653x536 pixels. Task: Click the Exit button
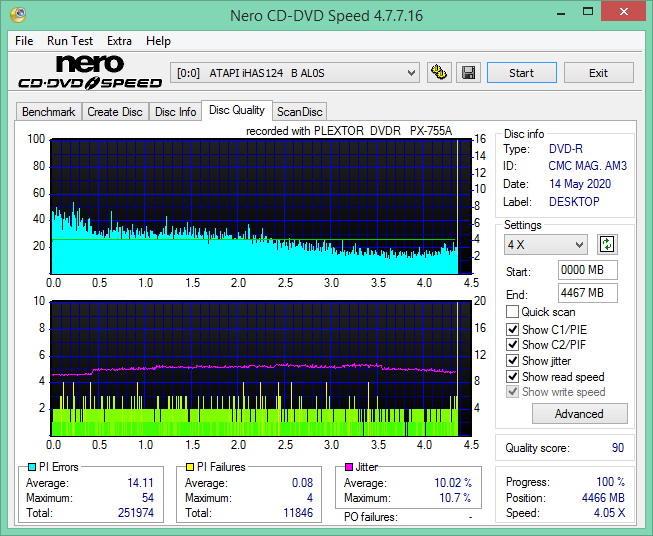click(598, 73)
